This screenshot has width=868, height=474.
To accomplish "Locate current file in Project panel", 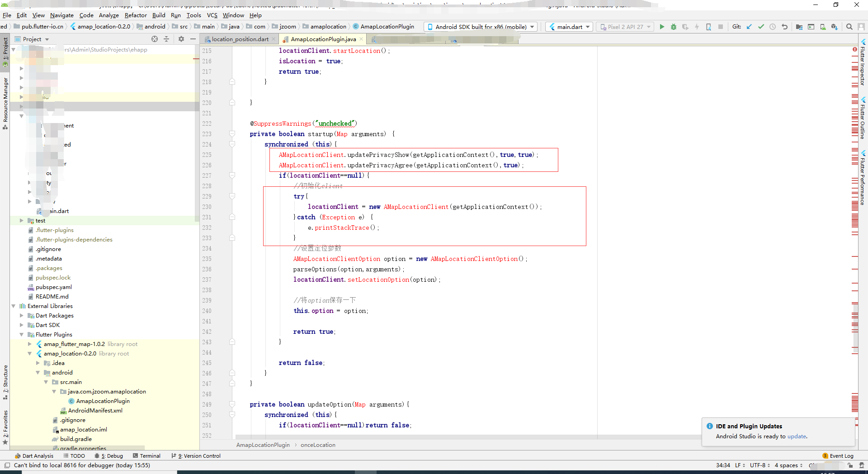I will (155, 39).
